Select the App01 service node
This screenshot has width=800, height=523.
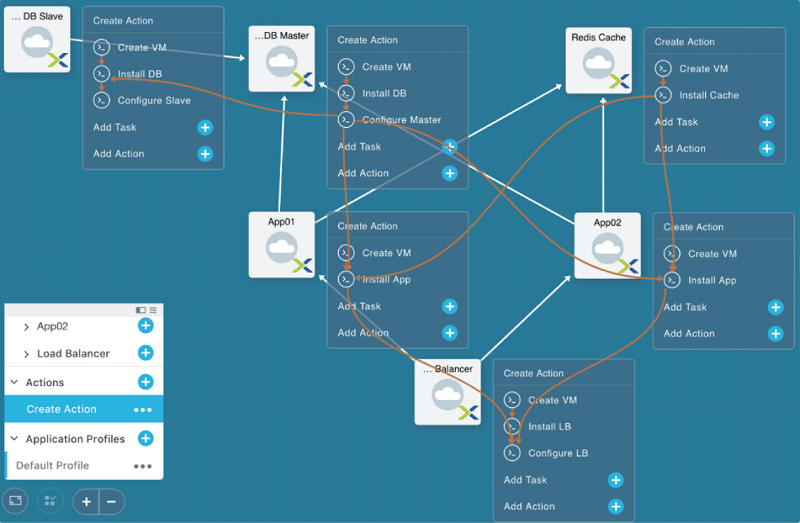282,245
